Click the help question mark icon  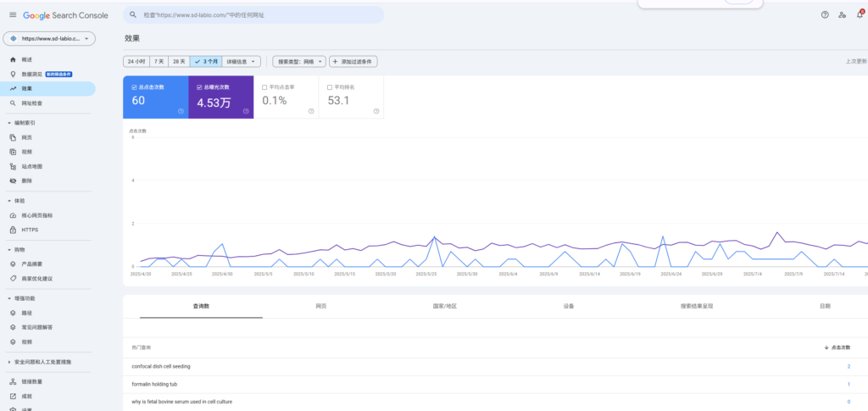point(825,14)
